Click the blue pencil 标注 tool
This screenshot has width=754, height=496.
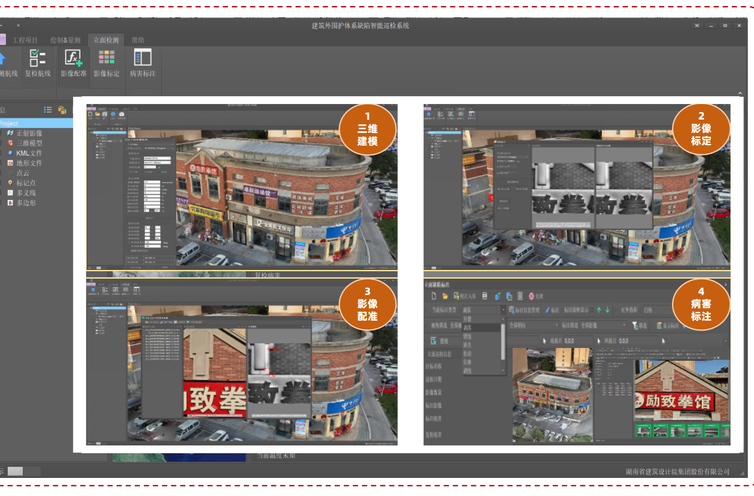(x=552, y=310)
